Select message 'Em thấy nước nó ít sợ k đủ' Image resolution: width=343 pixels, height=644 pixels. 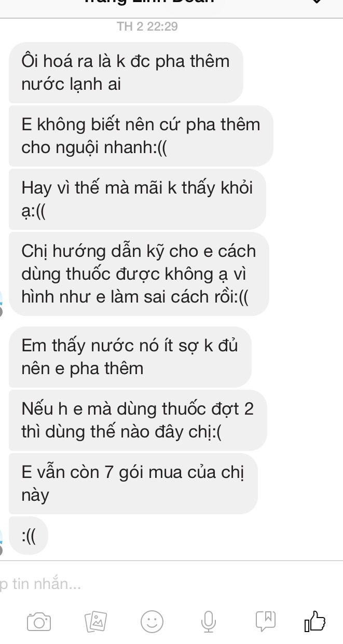pos(130,357)
